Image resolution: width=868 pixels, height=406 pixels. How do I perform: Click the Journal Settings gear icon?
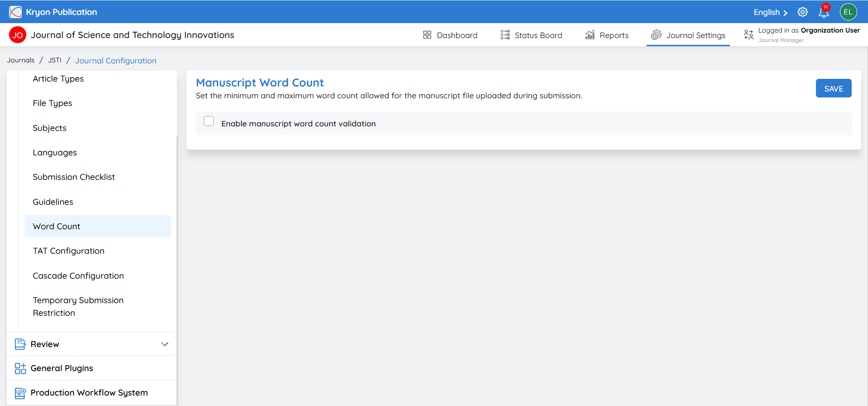[x=656, y=35]
